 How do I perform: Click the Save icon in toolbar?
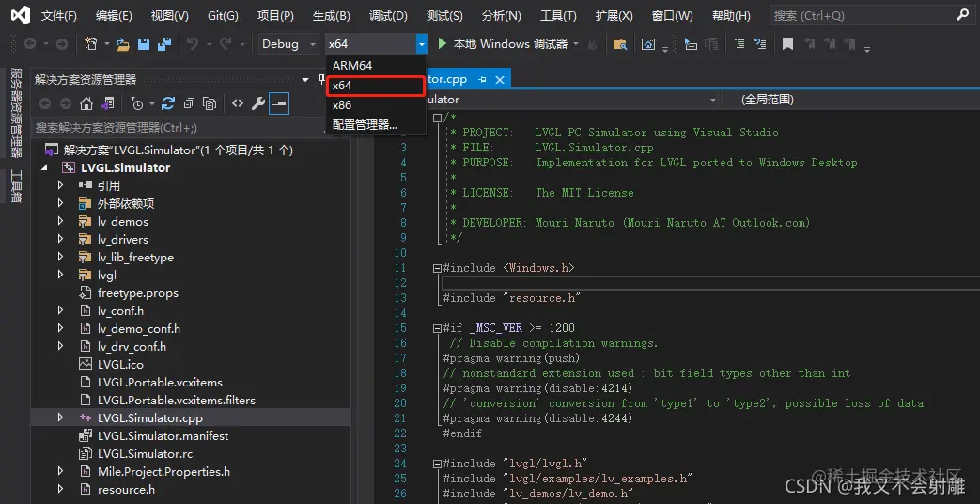[x=144, y=44]
